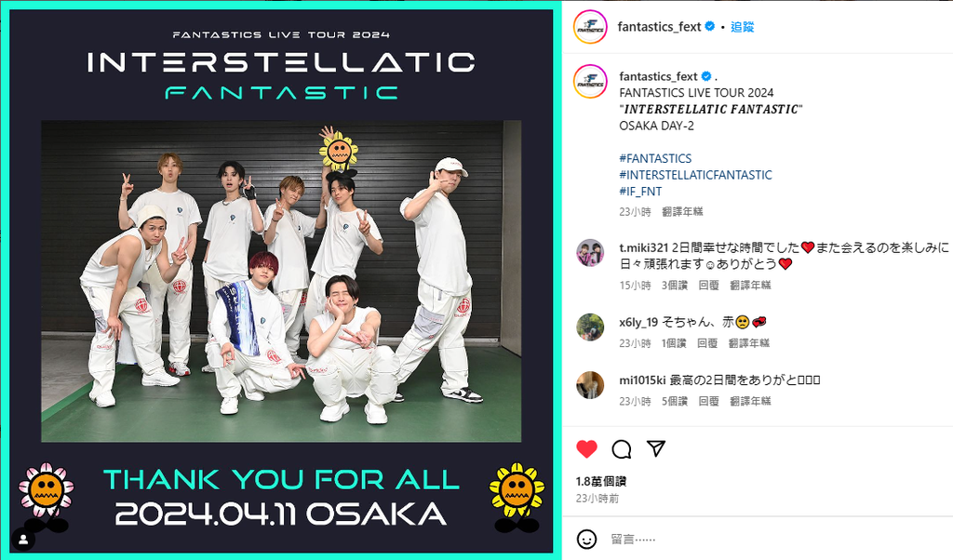Open the #IF_FNT hashtag
This screenshot has width=953, height=560.
tap(640, 192)
